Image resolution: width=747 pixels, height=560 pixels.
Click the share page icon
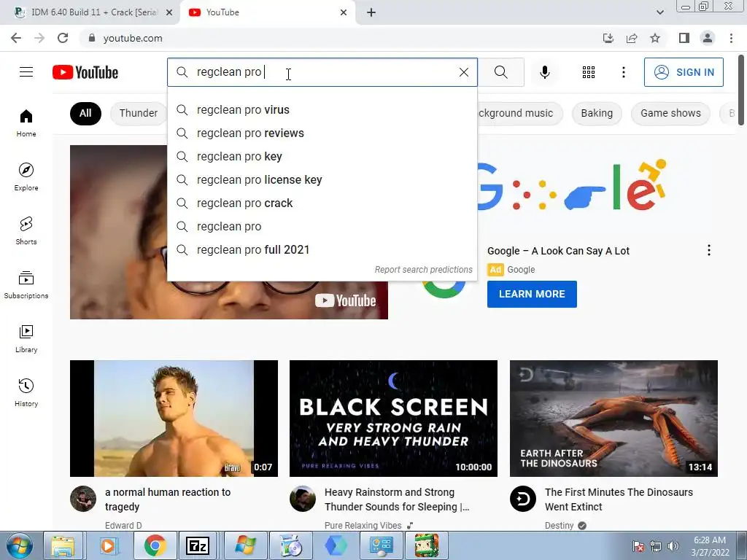(632, 38)
